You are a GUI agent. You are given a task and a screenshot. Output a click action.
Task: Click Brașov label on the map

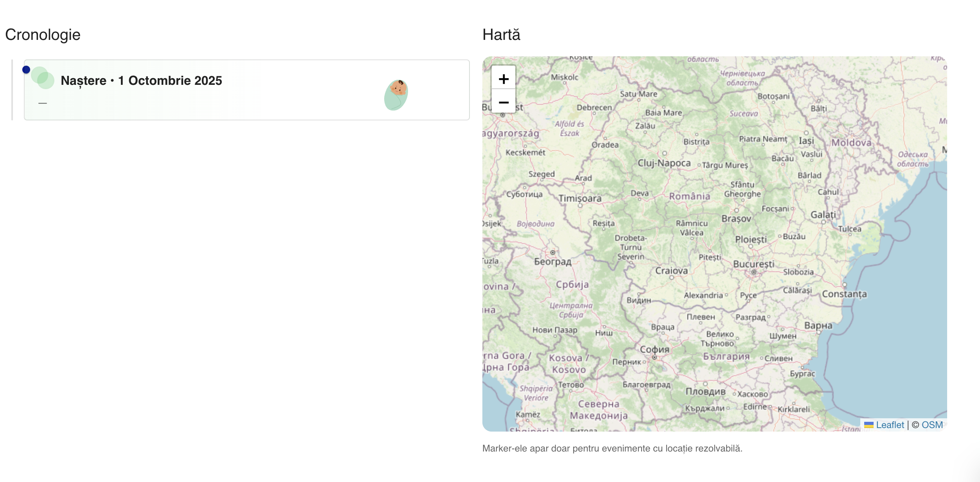(x=736, y=219)
